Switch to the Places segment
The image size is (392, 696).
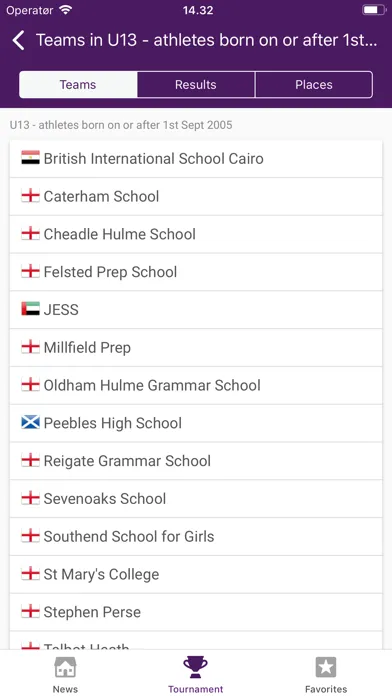[x=314, y=84]
